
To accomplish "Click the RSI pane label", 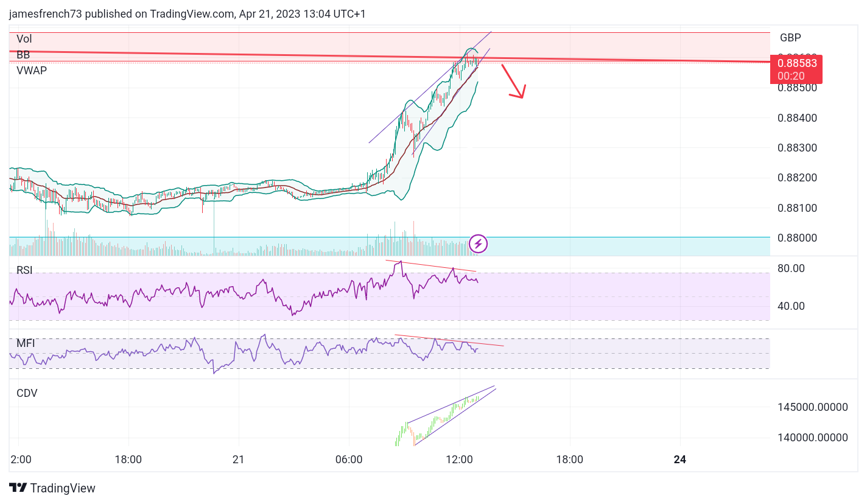I will coord(24,270).
